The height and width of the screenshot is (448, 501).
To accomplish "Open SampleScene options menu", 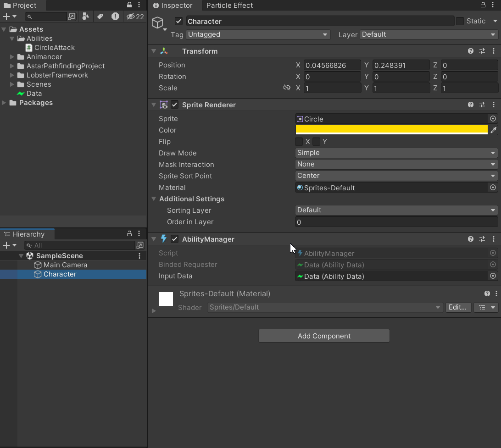I will pos(139,256).
